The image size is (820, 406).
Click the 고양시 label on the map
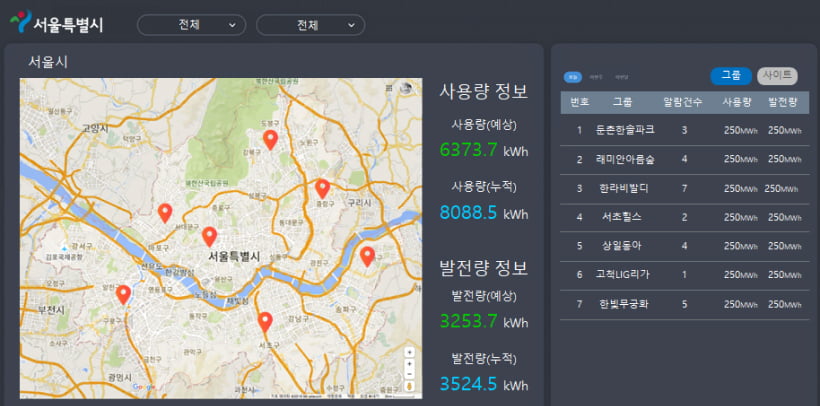point(95,129)
